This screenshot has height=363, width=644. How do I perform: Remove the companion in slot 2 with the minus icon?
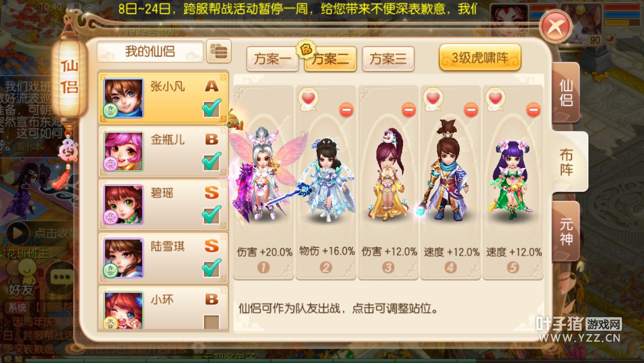[346, 110]
